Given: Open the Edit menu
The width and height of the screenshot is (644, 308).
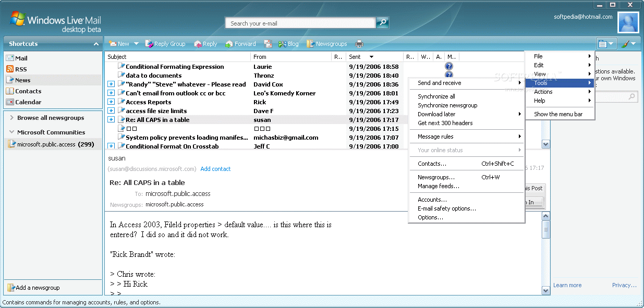Looking at the screenshot, I should click(560, 65).
